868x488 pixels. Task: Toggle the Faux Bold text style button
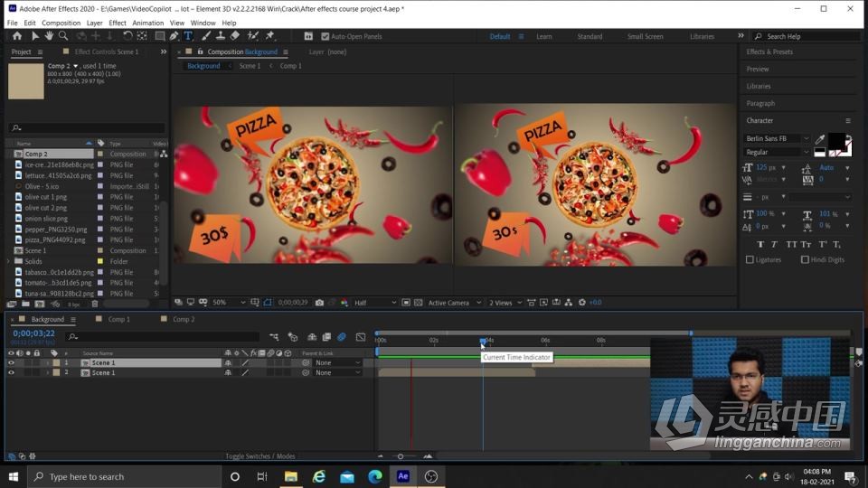click(x=760, y=244)
